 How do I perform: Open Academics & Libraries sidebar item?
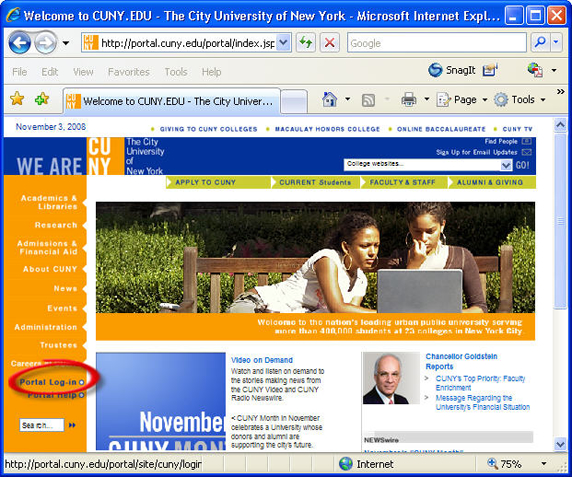[49, 202]
